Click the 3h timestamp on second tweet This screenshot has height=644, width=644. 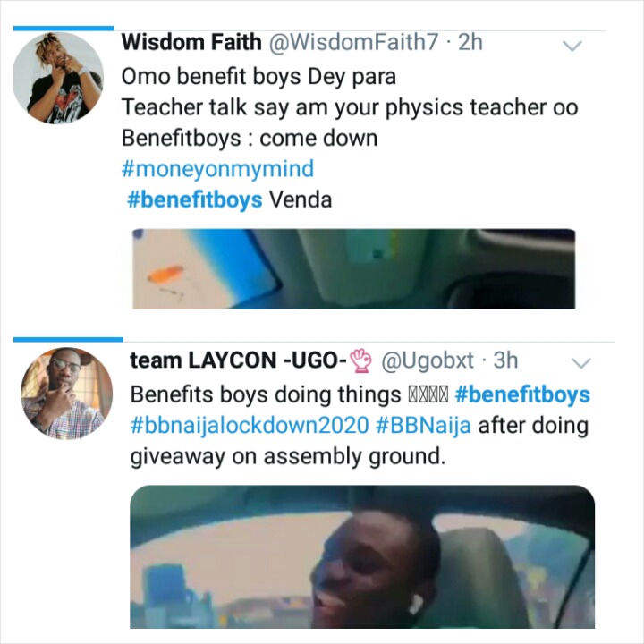[505, 360]
